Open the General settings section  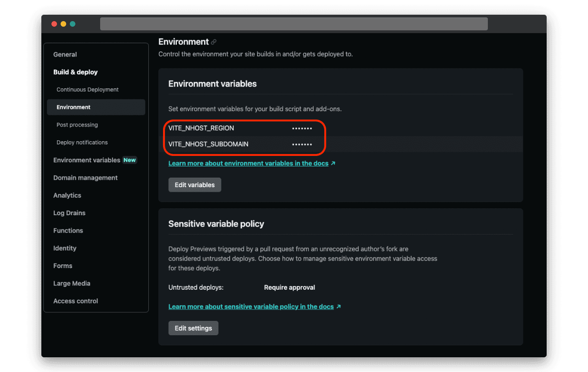(65, 54)
